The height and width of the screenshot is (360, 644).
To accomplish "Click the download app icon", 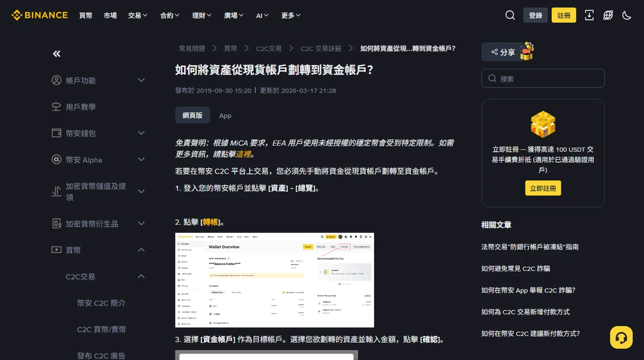I will point(589,15).
